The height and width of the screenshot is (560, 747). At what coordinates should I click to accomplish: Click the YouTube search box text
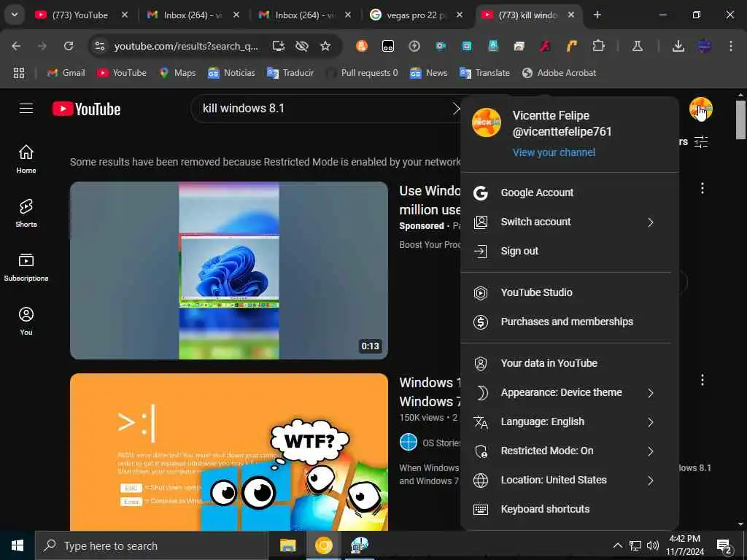(244, 109)
